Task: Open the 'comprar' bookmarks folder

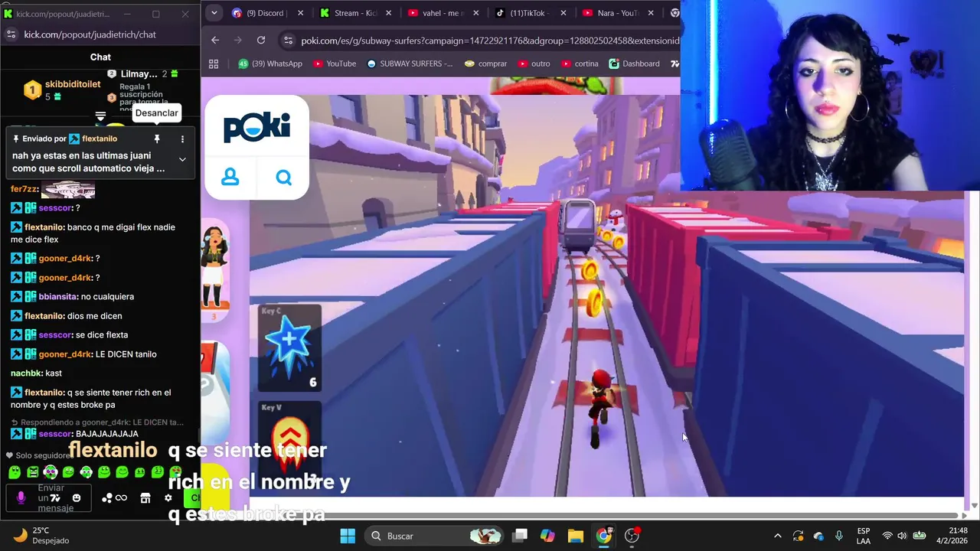Action: point(485,64)
